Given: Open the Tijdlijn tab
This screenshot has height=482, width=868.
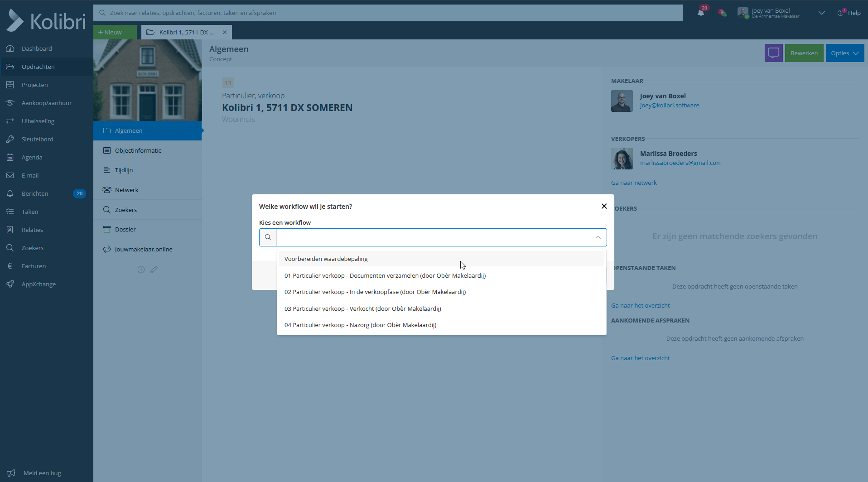Looking at the screenshot, I should [x=124, y=170].
